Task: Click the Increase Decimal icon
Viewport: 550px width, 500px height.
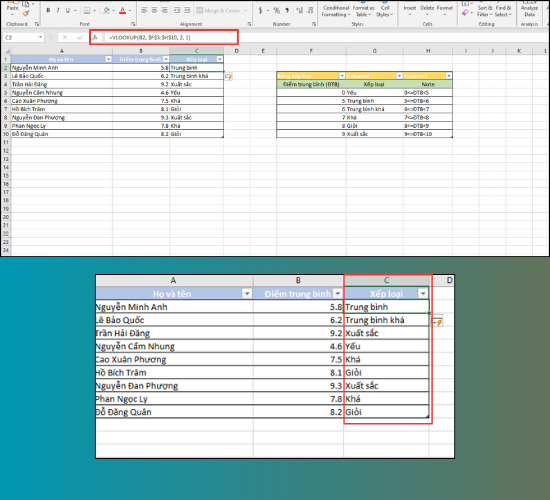Action: [x=300, y=11]
